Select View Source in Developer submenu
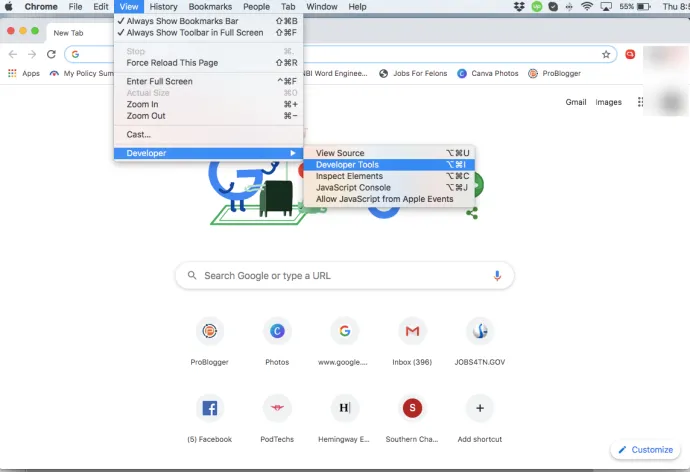This screenshot has height=472, width=690. pos(389,153)
